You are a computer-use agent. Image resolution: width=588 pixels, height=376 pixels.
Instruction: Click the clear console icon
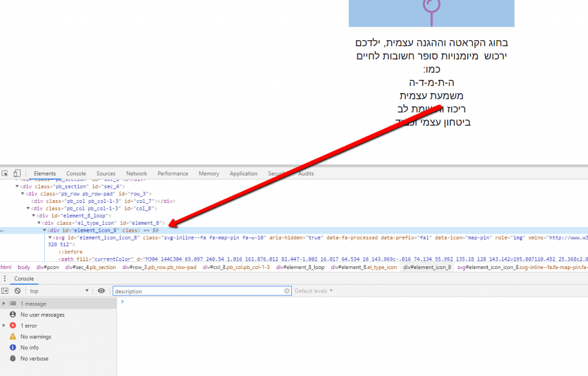17,291
